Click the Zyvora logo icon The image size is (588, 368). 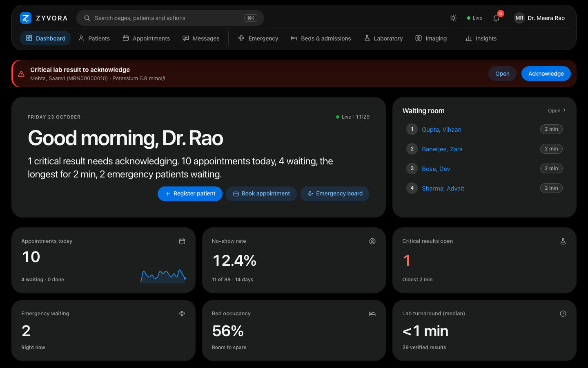pos(26,18)
